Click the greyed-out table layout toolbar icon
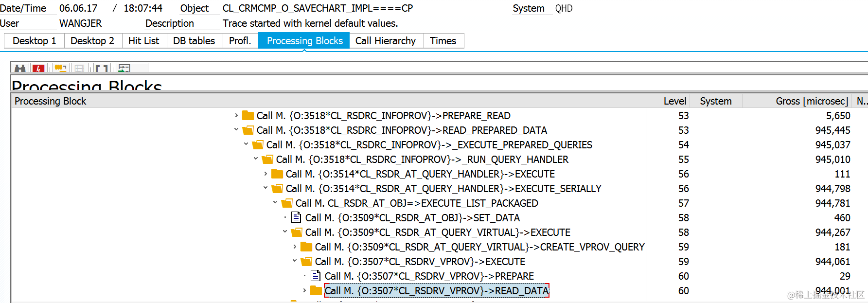868x303 pixels. click(79, 69)
